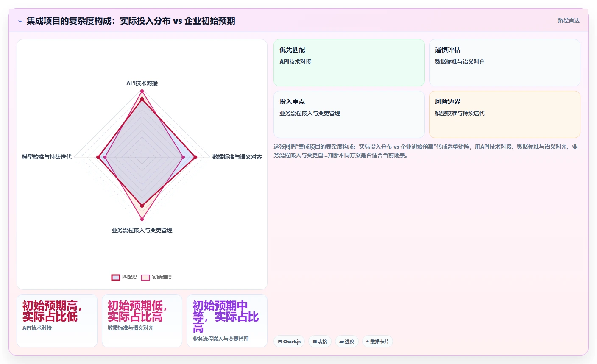Click the 路径雷达 label in the header
This screenshot has height=364, width=597.
click(568, 20)
